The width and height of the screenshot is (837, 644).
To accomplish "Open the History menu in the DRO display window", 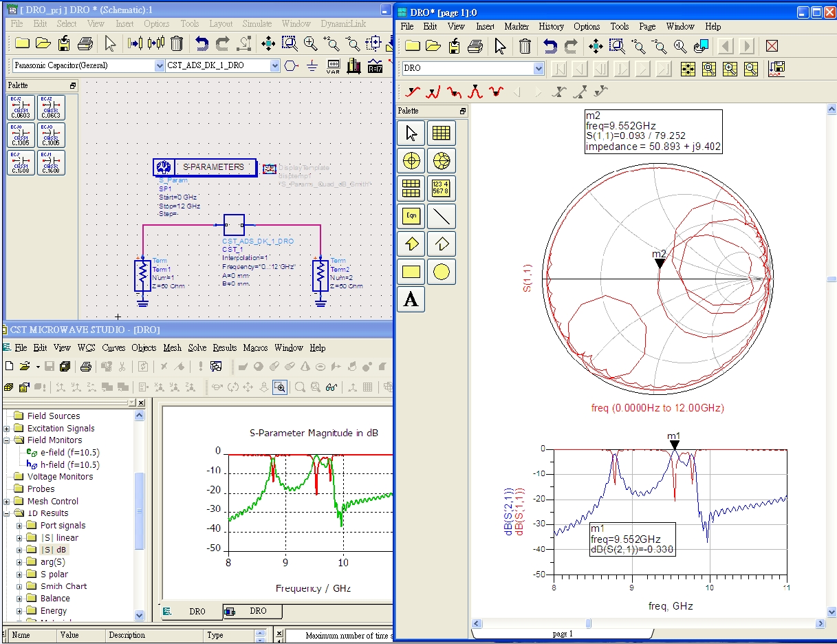I will click(x=552, y=26).
